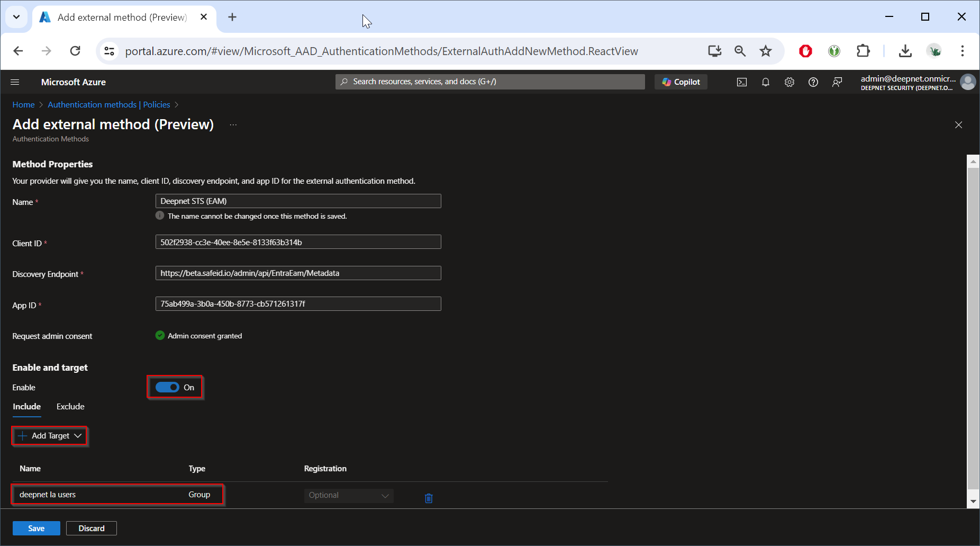This screenshot has width=980, height=546.
Task: Open Azure portal settings gear
Action: coord(790,82)
